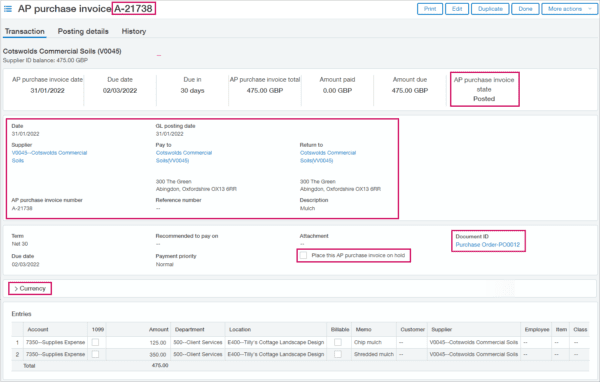The width and height of the screenshot is (600, 382).
Task: Click the Shredded mulch memo cell
Action: click(373, 354)
